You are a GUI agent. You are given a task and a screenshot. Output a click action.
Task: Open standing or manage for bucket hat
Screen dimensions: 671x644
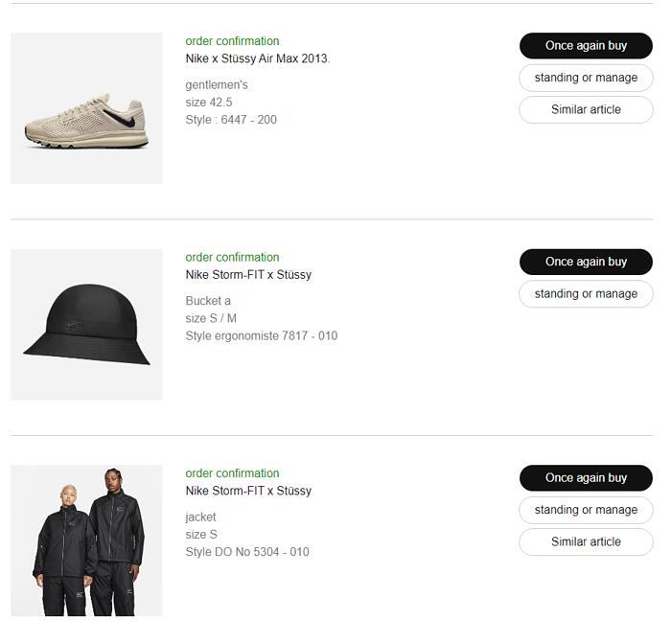tap(586, 293)
